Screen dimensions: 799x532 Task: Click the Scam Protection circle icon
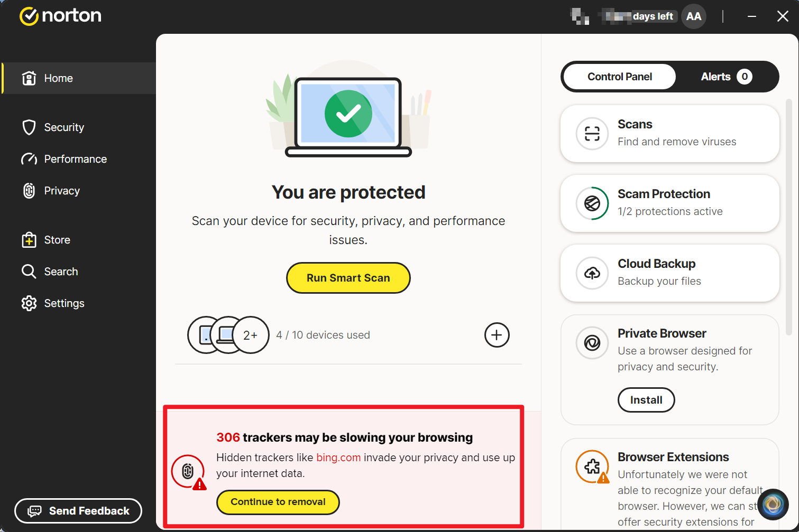pyautogui.click(x=592, y=203)
